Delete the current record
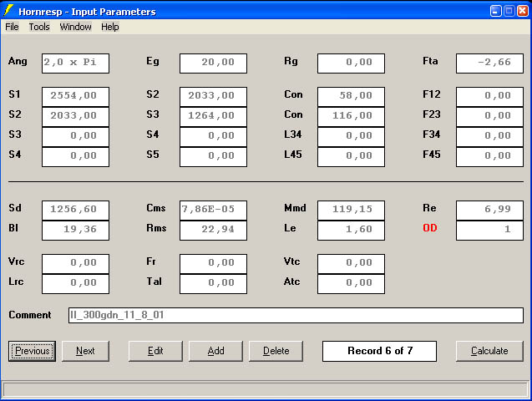 pos(276,351)
